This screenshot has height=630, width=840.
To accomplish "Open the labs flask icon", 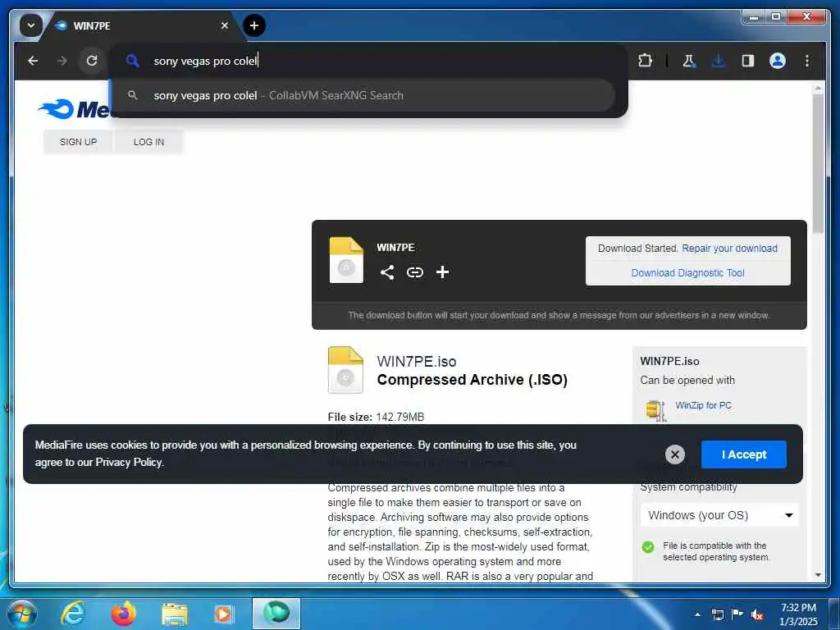I will point(689,61).
